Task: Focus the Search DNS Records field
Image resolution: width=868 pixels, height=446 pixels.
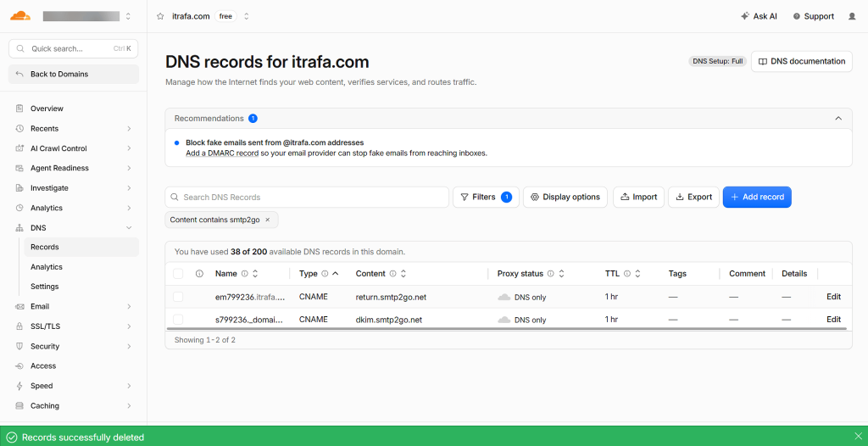Action: [x=307, y=198]
